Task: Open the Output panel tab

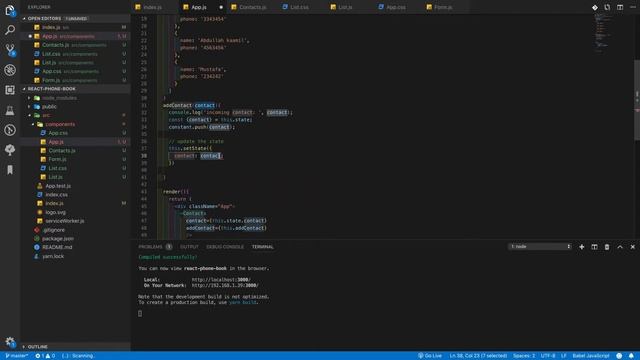Action: [x=189, y=247]
